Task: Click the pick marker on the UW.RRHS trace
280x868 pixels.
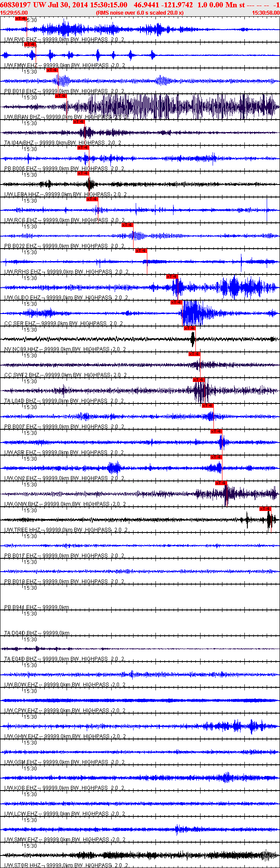Action: 141,251
